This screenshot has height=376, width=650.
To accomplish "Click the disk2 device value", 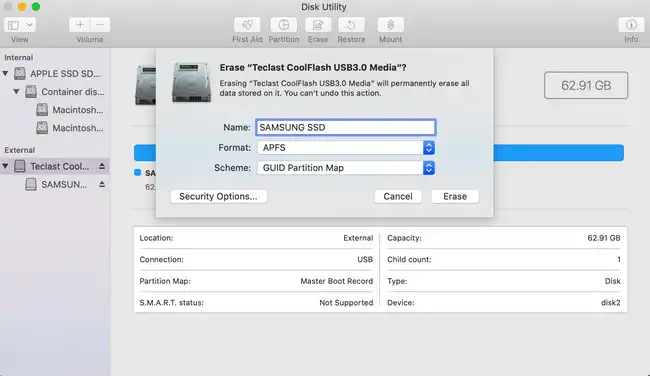I will coord(611,303).
